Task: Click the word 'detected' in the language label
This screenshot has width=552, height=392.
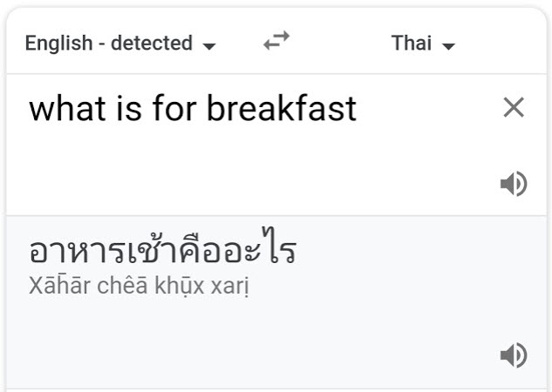Action: [x=152, y=43]
